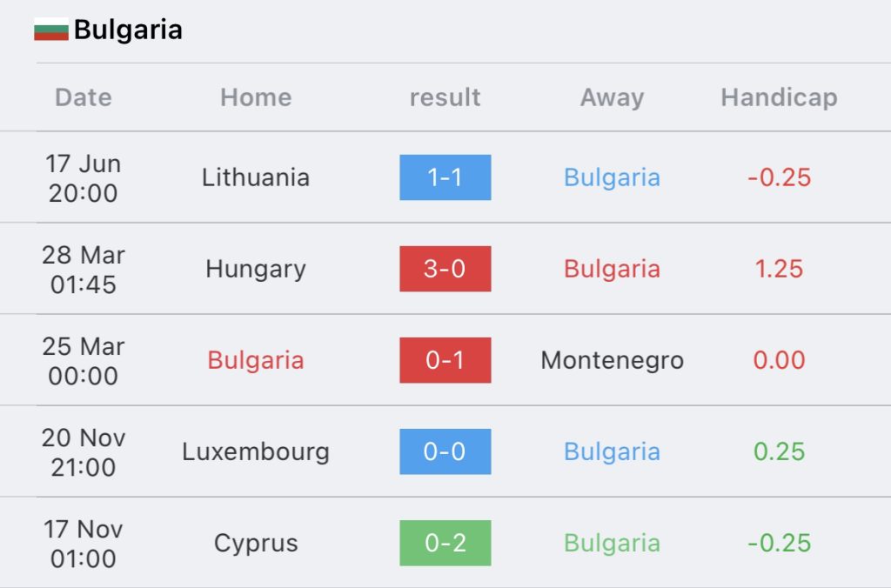Viewport: 891px width, 588px height.
Task: Select Luxembourg home team
Action: (x=256, y=451)
